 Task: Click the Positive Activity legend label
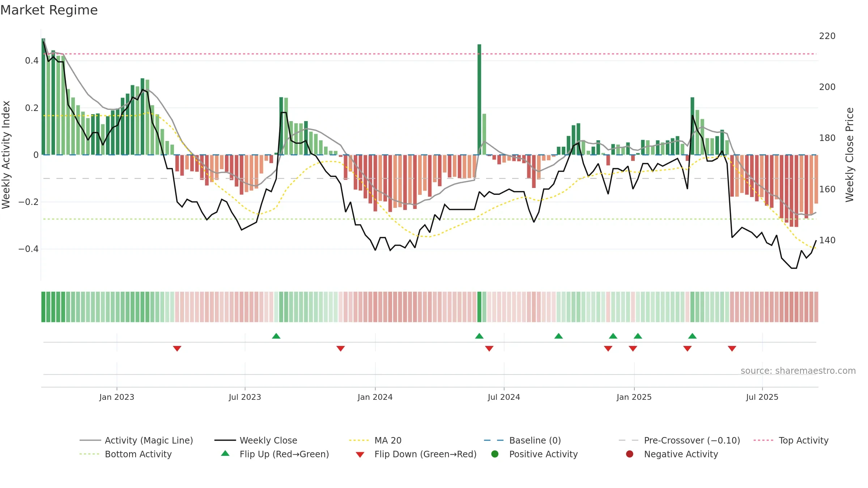(x=543, y=454)
